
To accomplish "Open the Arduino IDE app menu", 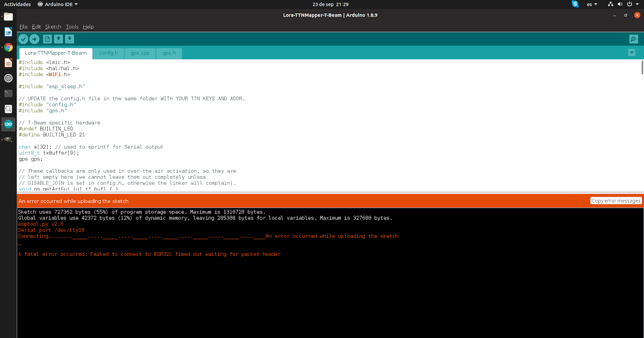I will tap(58, 4).
